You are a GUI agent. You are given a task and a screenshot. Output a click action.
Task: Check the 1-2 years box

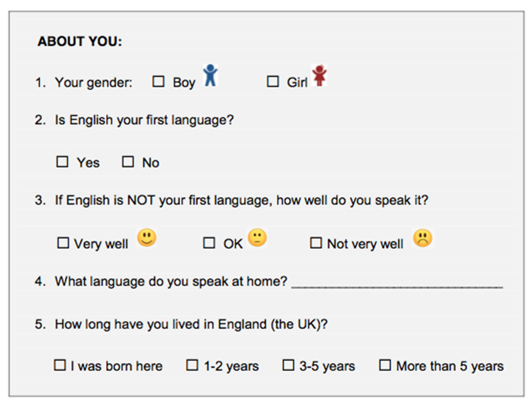point(192,365)
